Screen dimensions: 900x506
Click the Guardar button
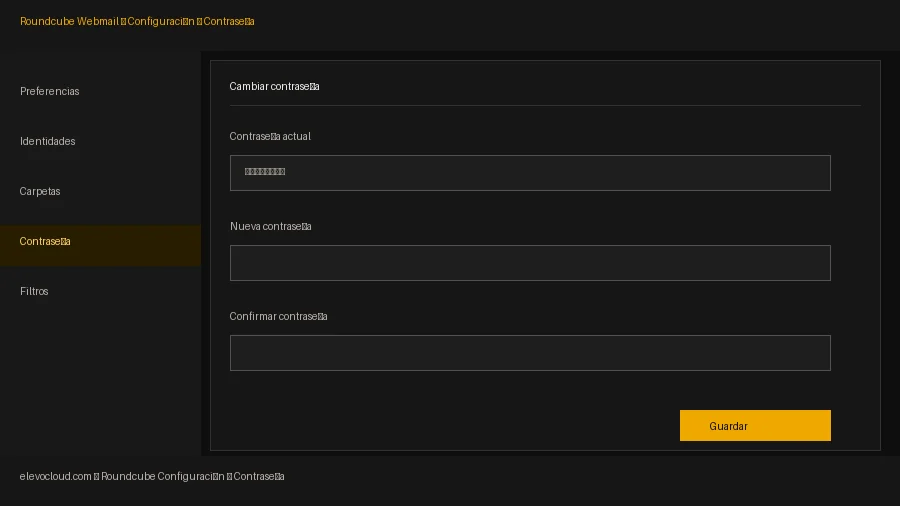pos(755,426)
